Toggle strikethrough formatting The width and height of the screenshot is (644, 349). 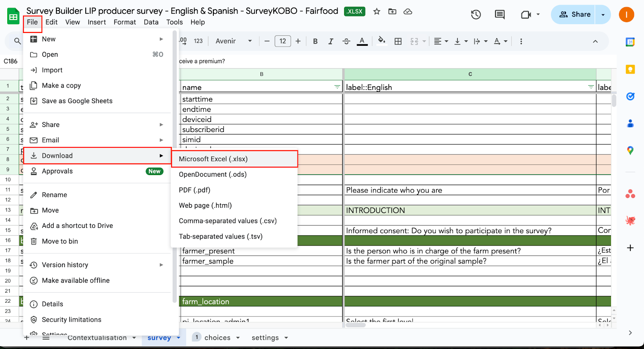(x=346, y=41)
